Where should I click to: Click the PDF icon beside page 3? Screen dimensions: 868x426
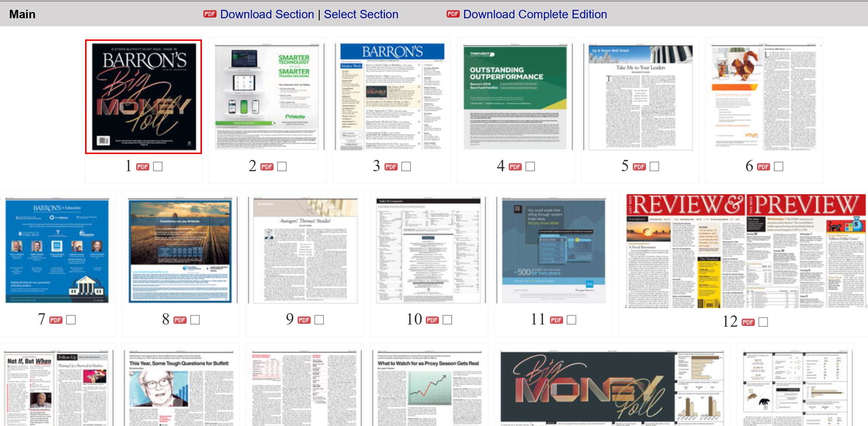391,167
